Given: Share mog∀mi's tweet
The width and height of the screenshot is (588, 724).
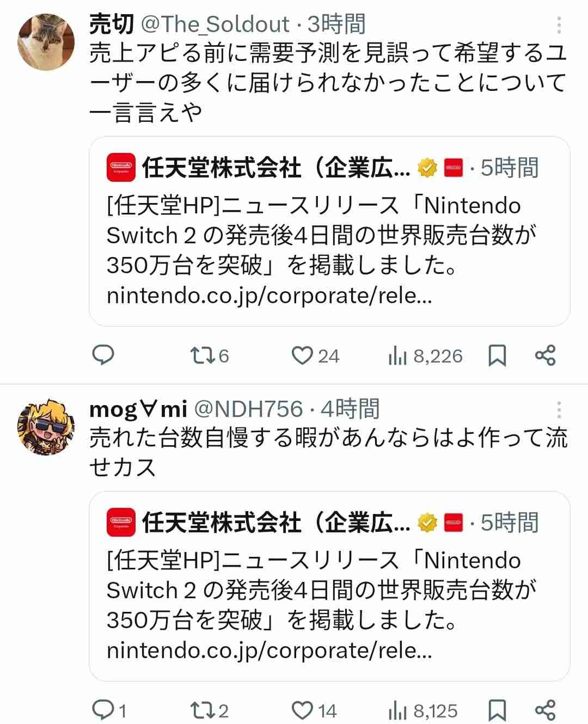Looking at the screenshot, I should (x=545, y=710).
